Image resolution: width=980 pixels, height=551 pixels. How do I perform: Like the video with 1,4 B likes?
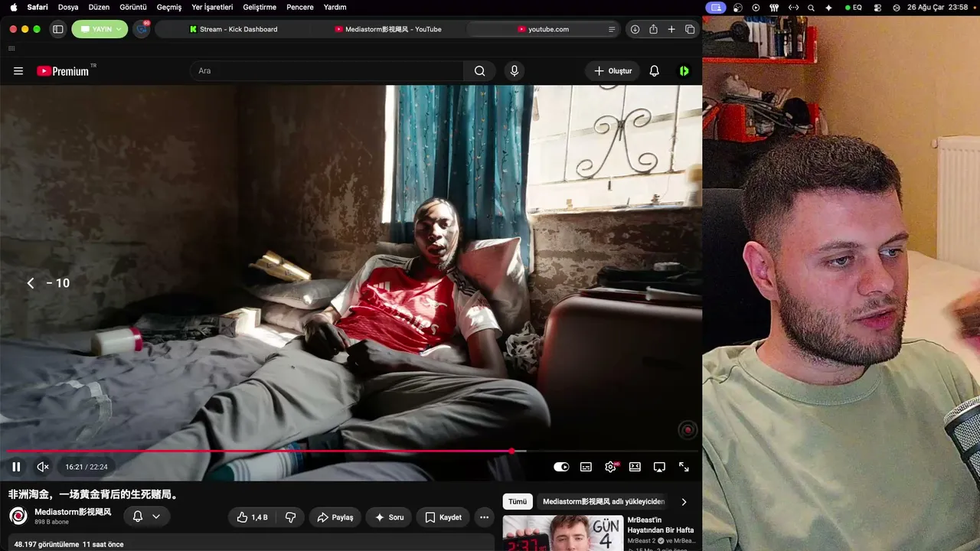click(x=253, y=517)
